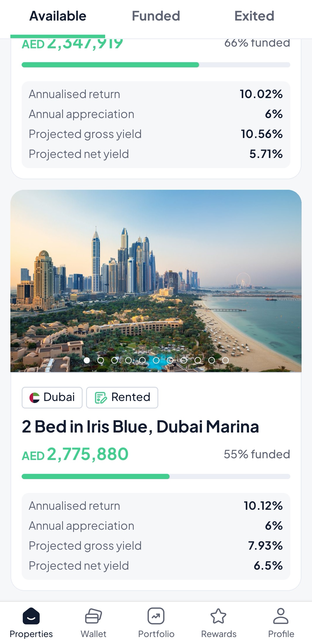The image size is (312, 644).
Task: Tap the Portfolio chart icon
Action: (156, 616)
